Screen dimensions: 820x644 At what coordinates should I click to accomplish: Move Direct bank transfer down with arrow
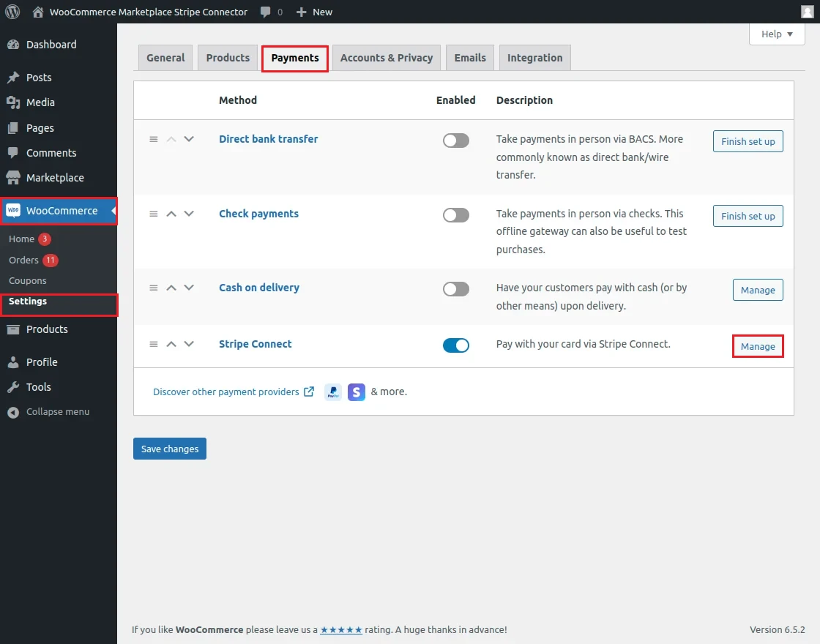tap(189, 139)
